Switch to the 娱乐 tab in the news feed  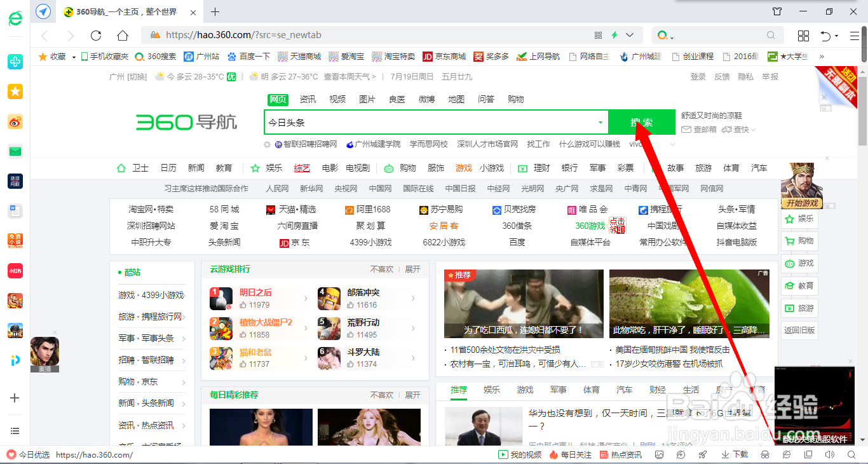click(491, 389)
